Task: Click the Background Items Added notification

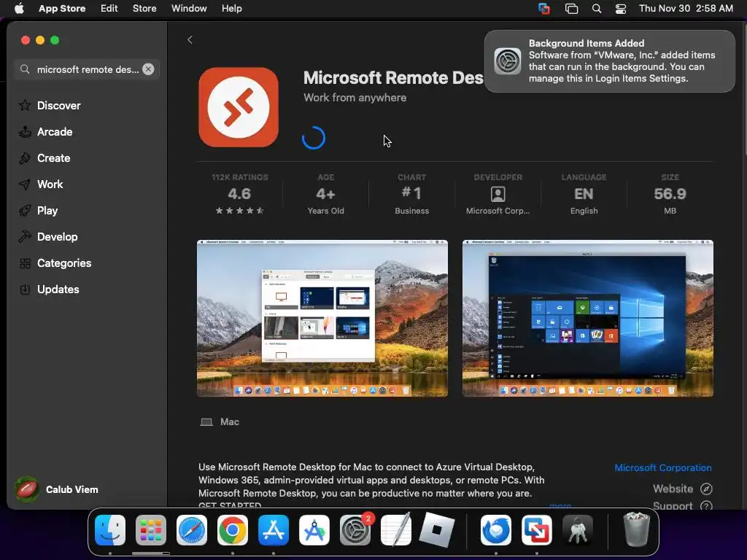Action: (609, 61)
